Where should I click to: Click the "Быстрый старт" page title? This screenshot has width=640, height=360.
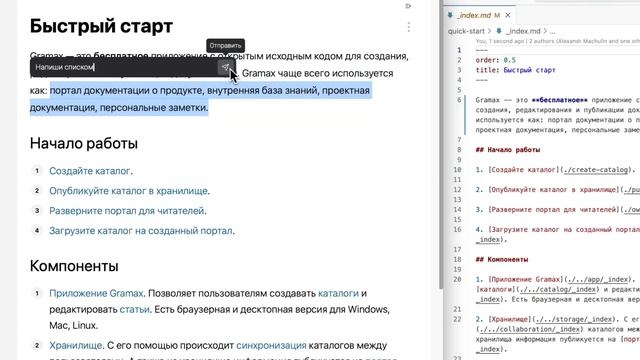point(101,26)
